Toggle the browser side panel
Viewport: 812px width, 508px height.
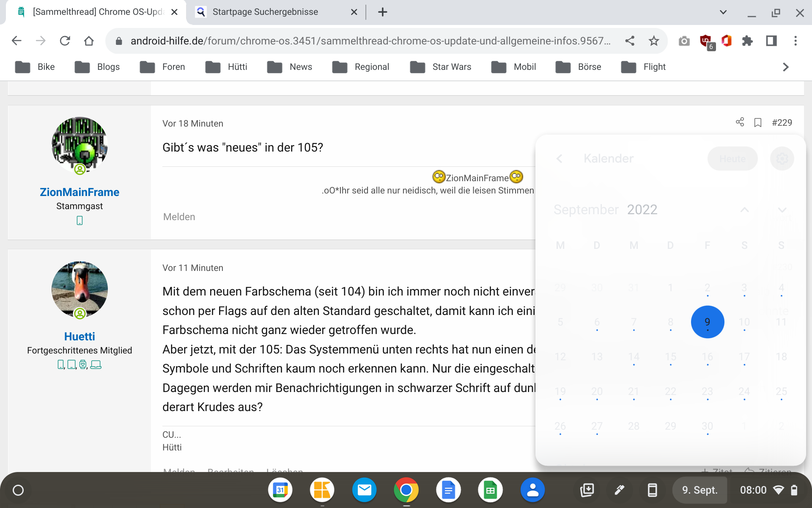[771, 41]
